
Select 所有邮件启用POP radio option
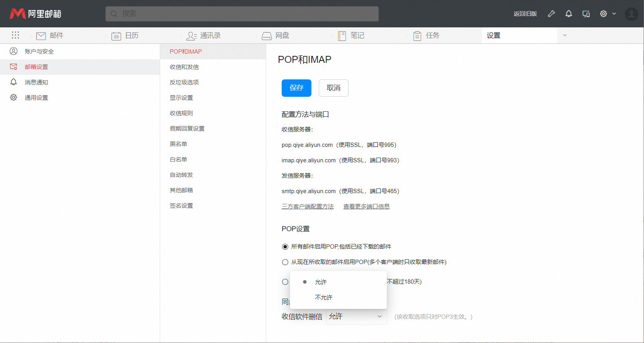(285, 247)
